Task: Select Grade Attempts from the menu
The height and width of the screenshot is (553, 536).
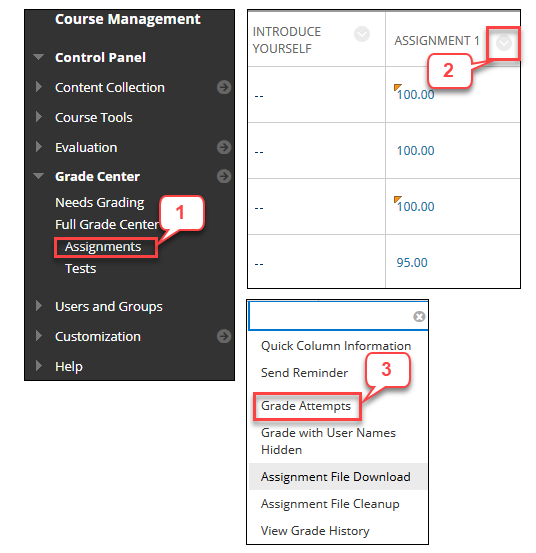Action: click(x=306, y=406)
